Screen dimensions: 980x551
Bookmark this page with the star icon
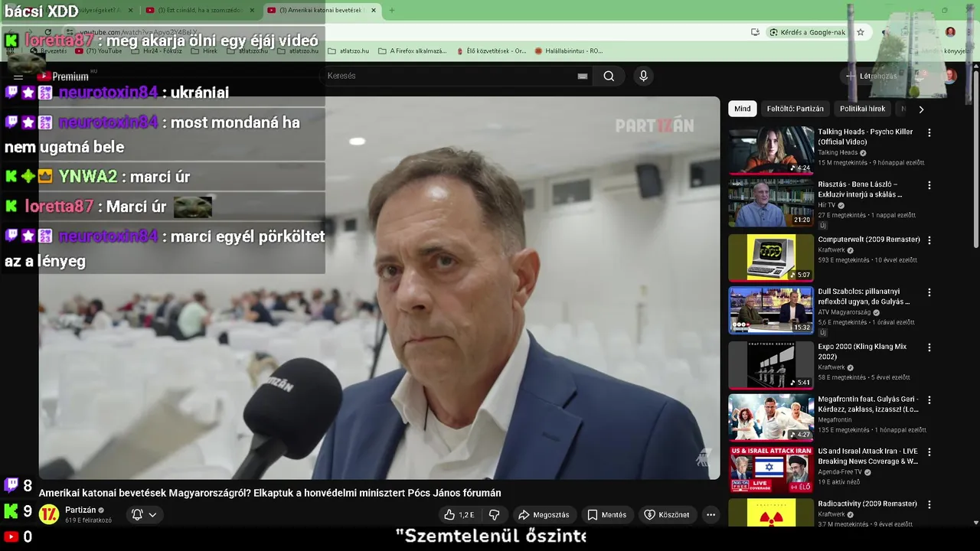(861, 32)
